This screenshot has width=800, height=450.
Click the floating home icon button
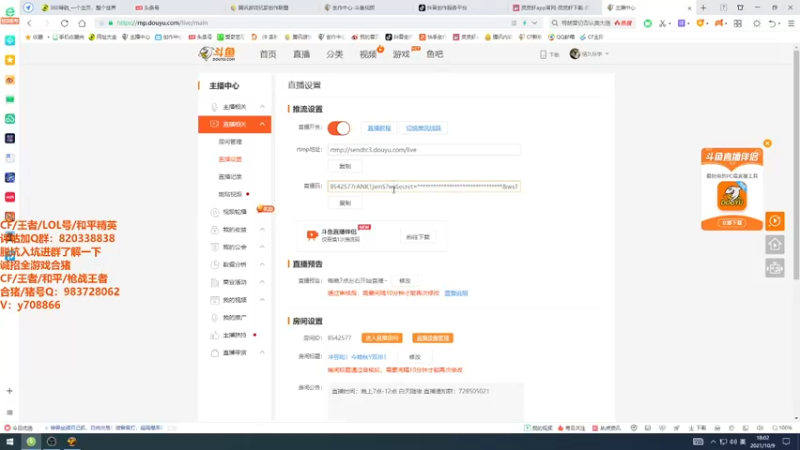[x=775, y=245]
